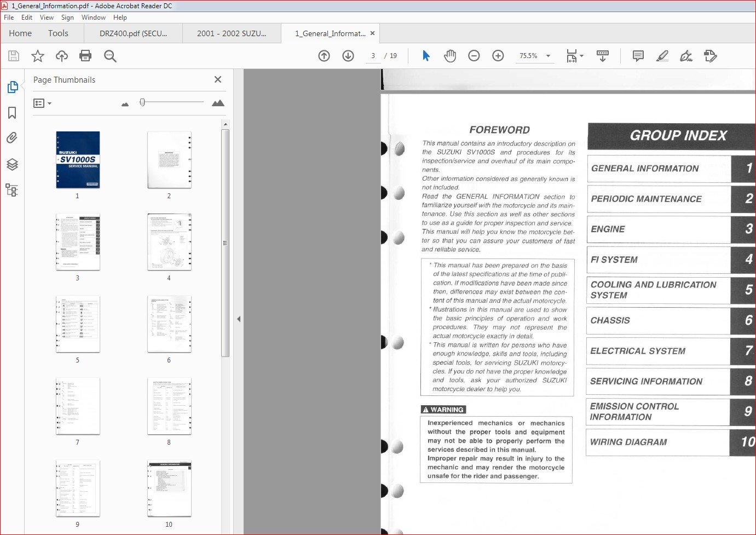The width and height of the screenshot is (756, 535).
Task: Click the upload to cloud icon
Action: pos(62,56)
